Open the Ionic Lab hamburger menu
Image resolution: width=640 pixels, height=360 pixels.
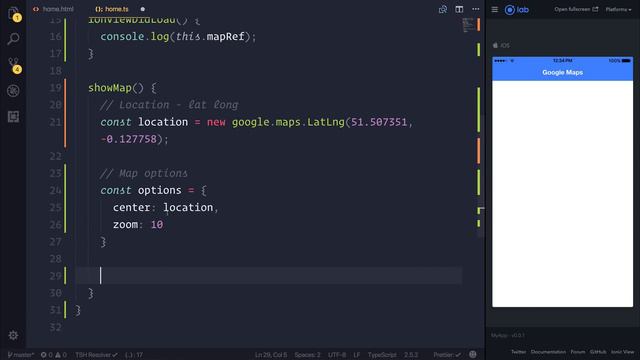[x=494, y=9]
